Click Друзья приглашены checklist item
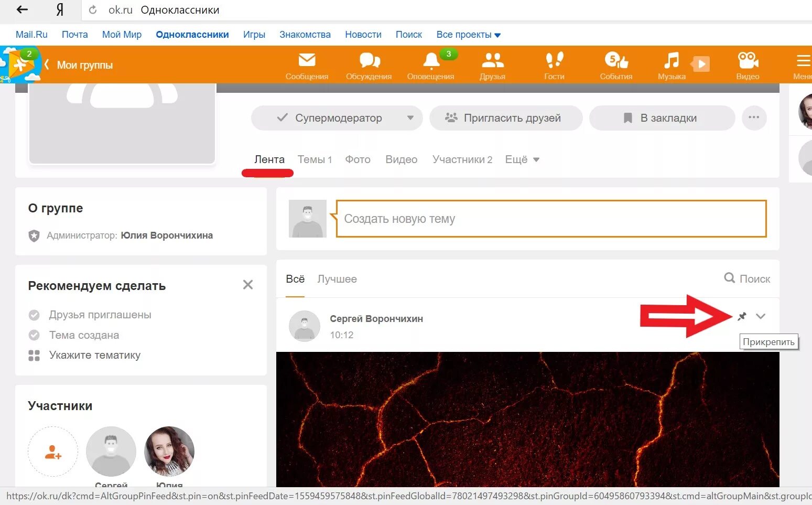The width and height of the screenshot is (812, 505). [100, 315]
